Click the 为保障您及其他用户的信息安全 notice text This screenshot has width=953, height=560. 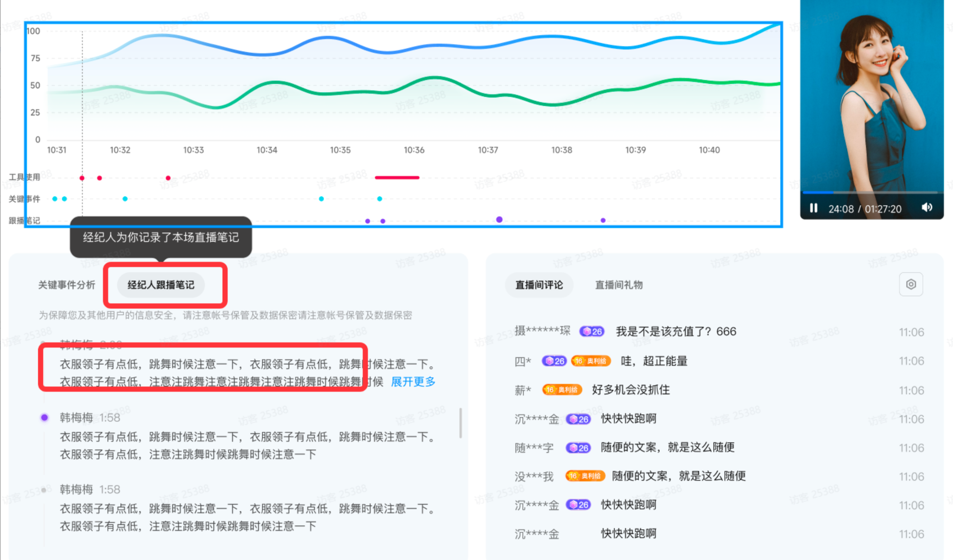[225, 315]
